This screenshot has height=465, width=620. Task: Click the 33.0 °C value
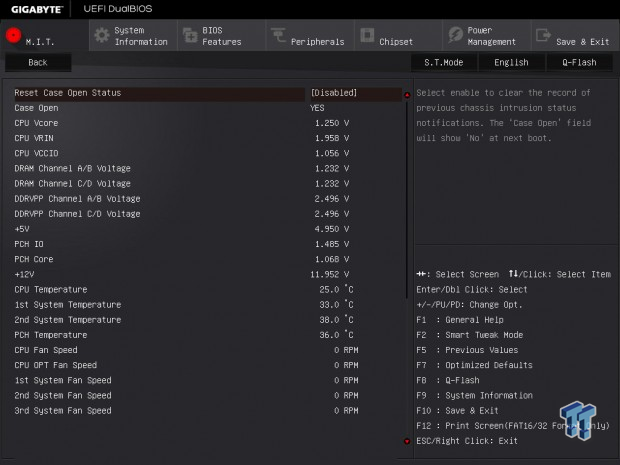[336, 304]
